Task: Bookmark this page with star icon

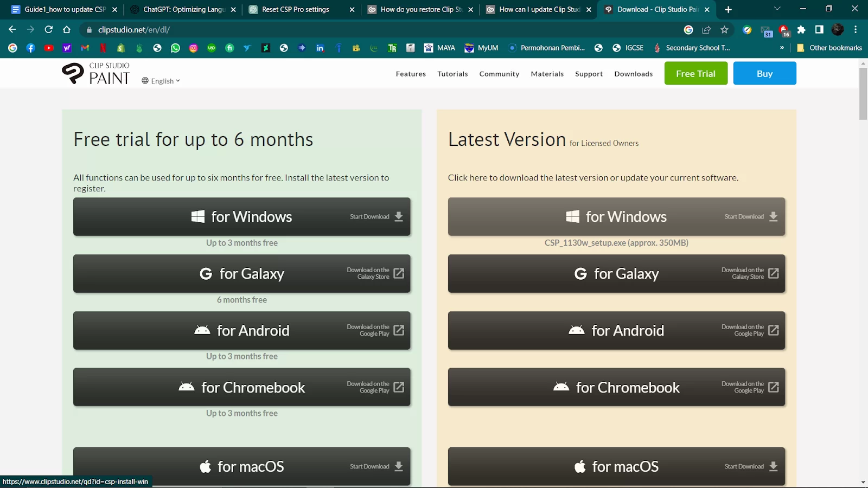Action: click(x=724, y=30)
